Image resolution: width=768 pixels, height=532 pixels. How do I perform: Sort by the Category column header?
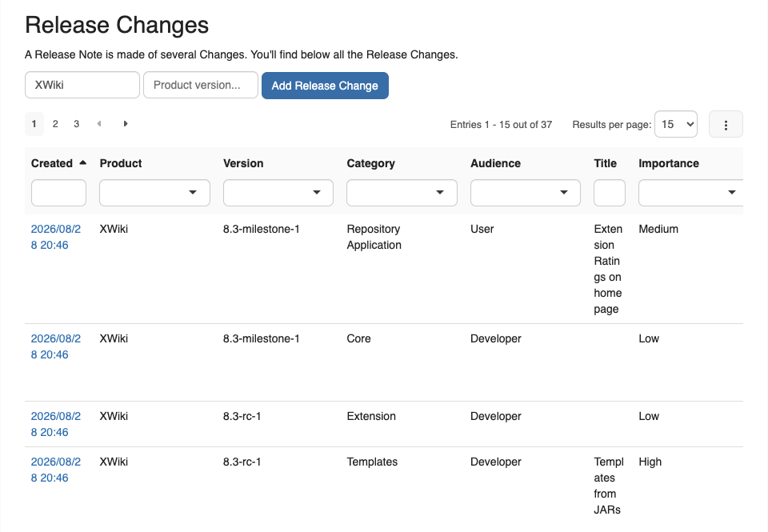(370, 164)
